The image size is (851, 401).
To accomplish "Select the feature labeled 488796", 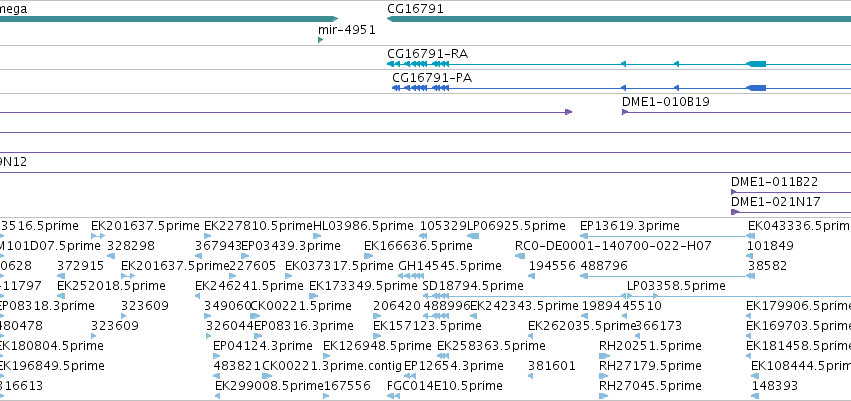I will (x=604, y=266).
